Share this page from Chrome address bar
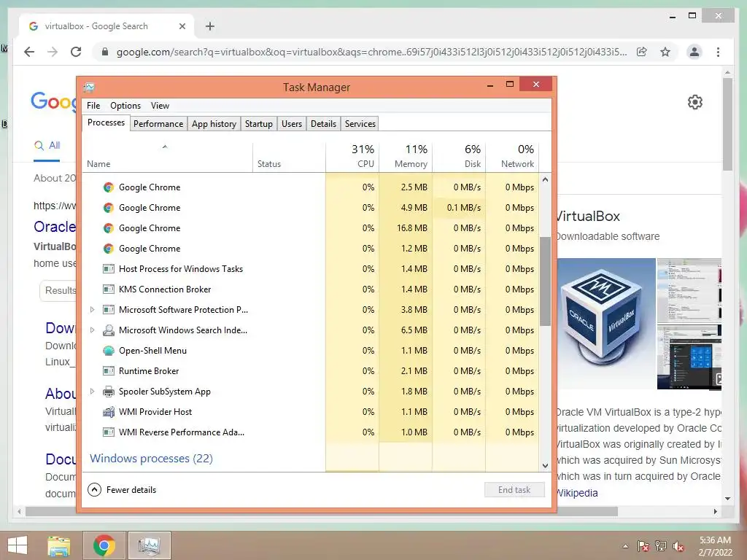This screenshot has width=747, height=560. click(642, 52)
